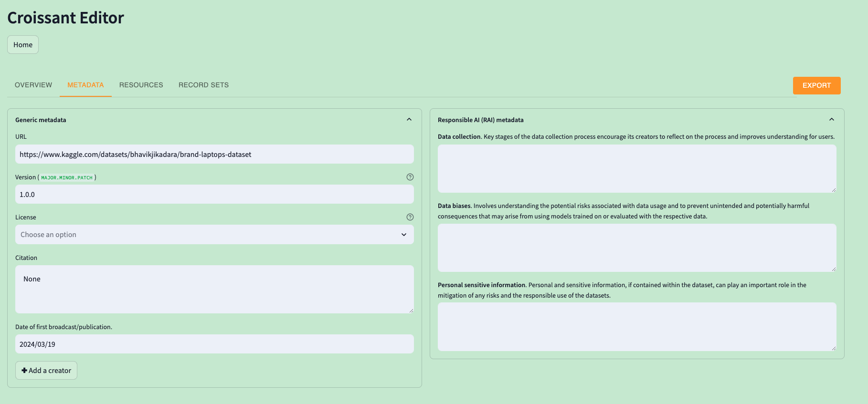Open the Resources tab

[x=141, y=85]
